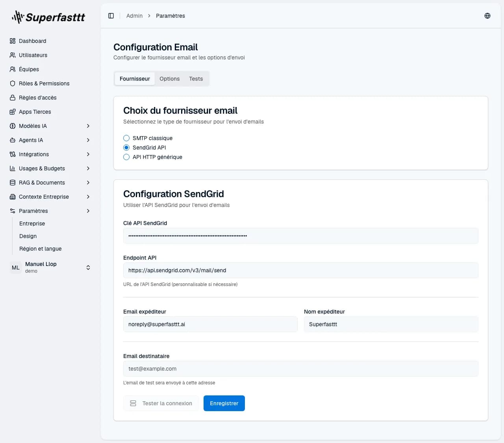The height and width of the screenshot is (443, 504).
Task: Click the Enregistrer button
Action: click(224, 403)
